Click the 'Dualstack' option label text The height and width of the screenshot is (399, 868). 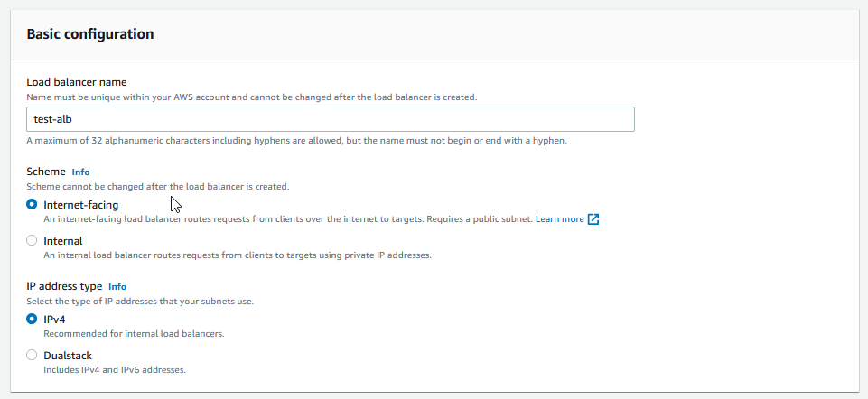68,356
